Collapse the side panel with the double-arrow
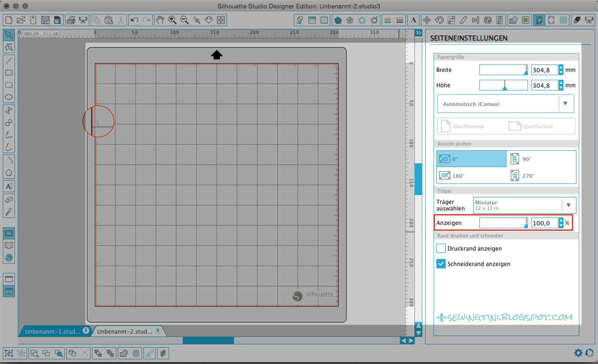This screenshot has height=364, width=598. click(x=419, y=33)
